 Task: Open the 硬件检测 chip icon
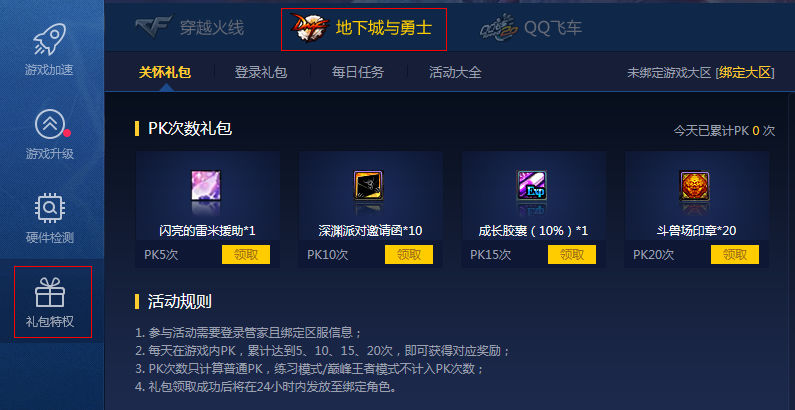50,208
